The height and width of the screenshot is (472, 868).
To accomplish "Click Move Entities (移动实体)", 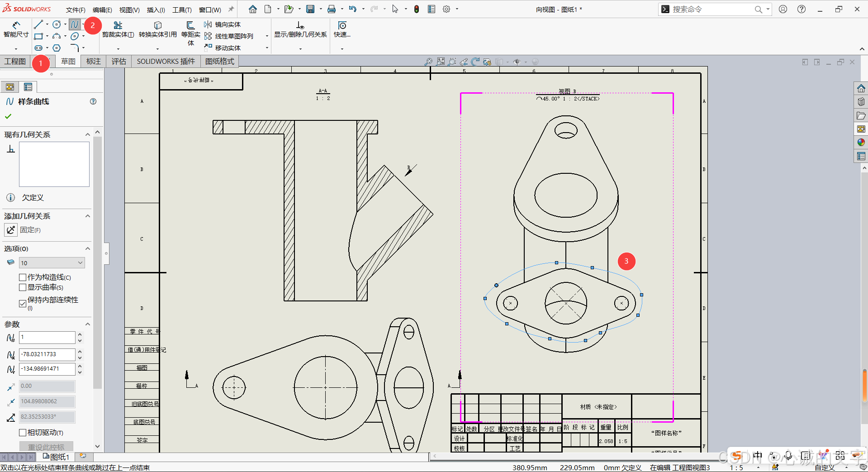I will coord(222,48).
